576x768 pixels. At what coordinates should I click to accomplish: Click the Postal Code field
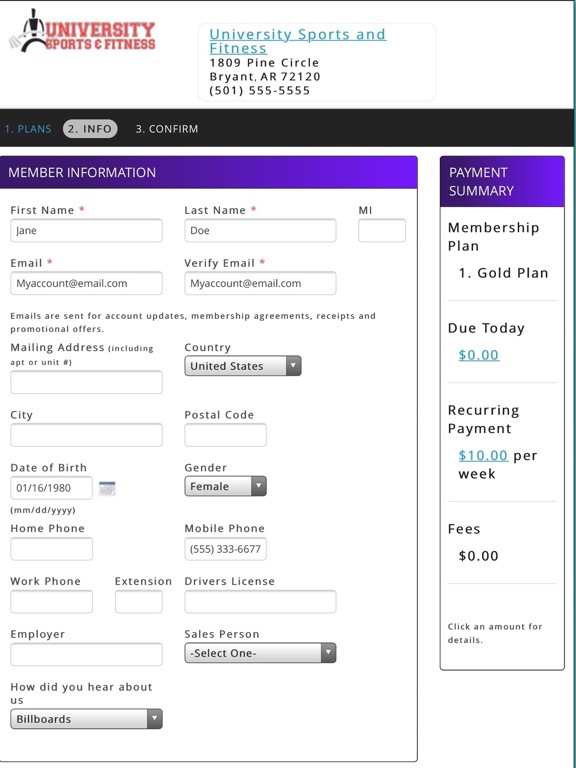pos(225,435)
